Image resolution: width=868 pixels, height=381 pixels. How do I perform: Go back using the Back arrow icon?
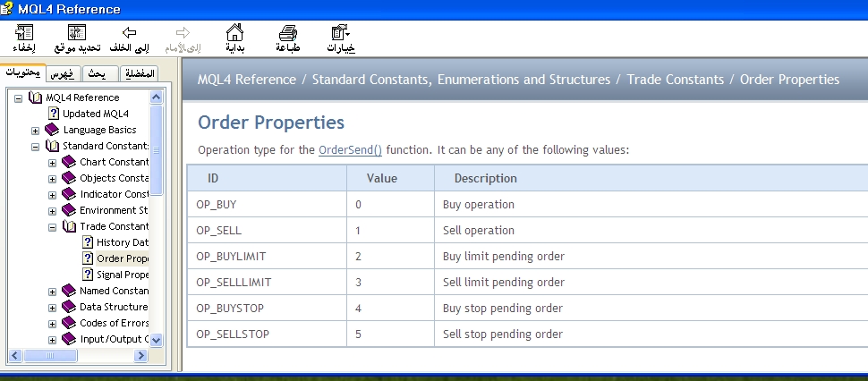pos(129,32)
